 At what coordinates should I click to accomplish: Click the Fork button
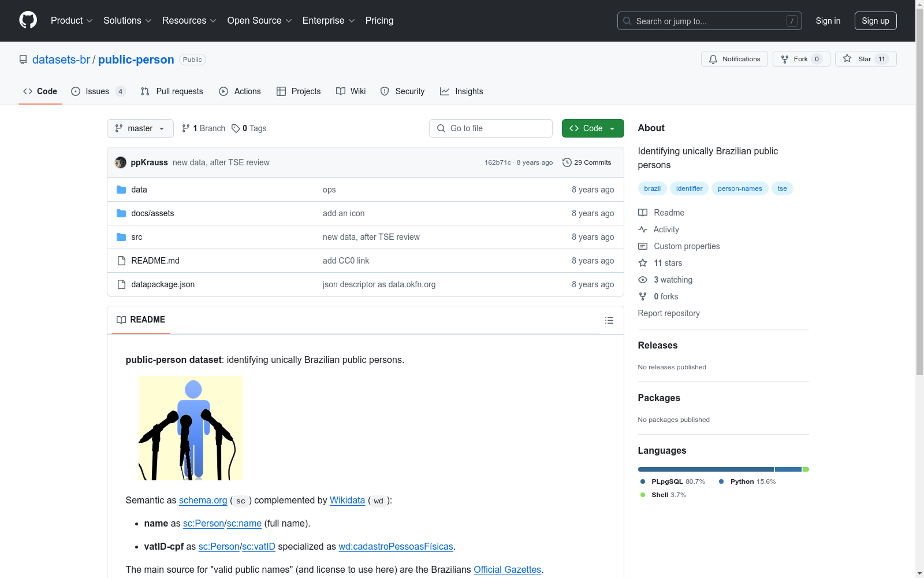point(802,59)
